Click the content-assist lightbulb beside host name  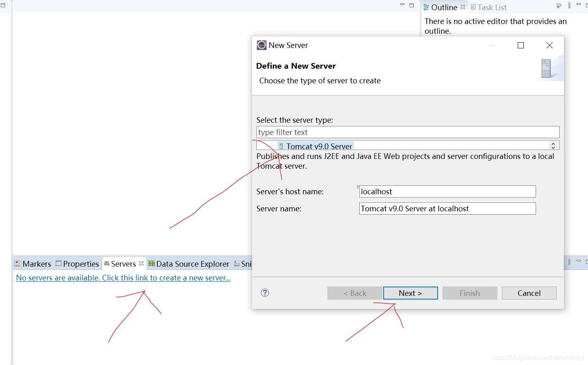pos(358,187)
